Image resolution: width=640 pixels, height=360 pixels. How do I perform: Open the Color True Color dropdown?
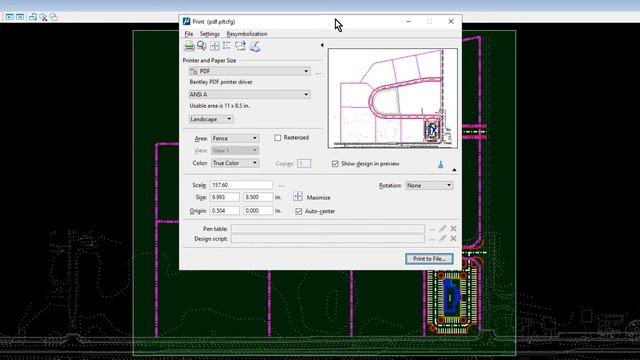(235, 163)
